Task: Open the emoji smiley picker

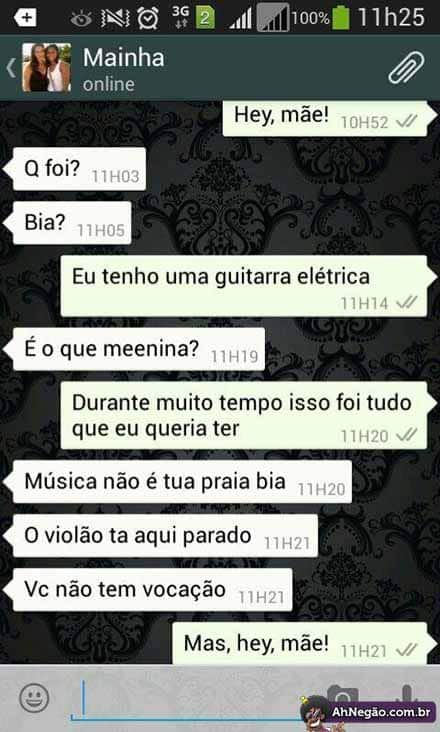Action: click(x=34, y=698)
